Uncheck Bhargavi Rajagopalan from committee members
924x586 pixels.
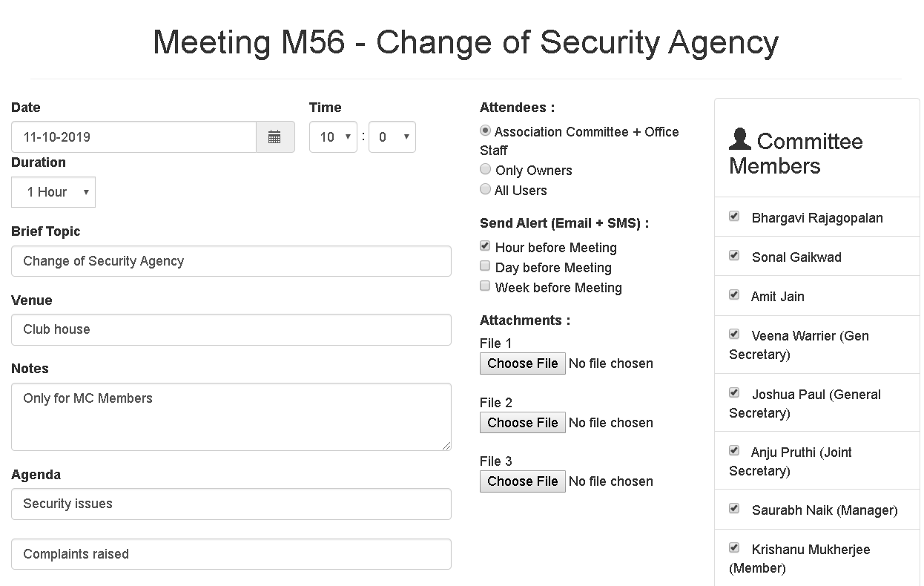coord(733,216)
